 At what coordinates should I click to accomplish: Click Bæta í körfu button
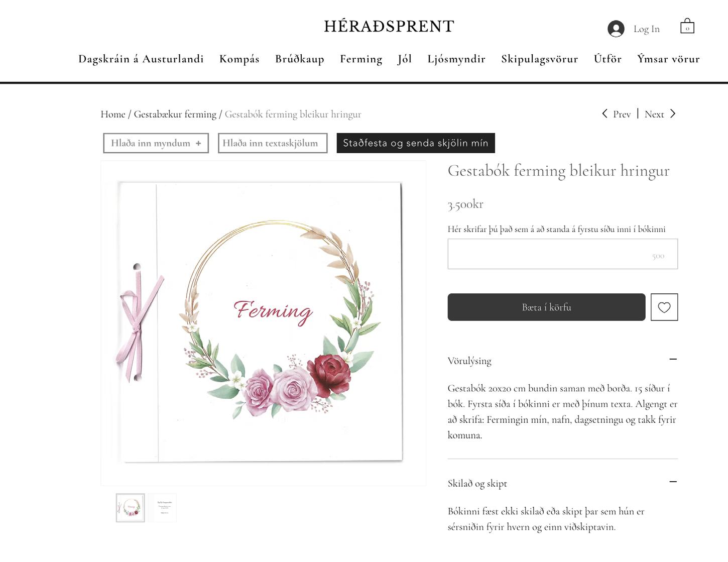point(546,307)
